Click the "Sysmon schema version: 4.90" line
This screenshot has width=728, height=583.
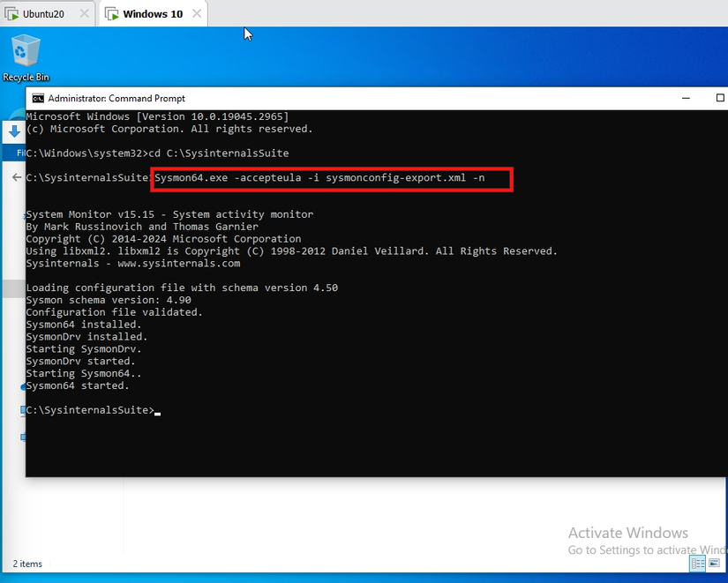[109, 300]
